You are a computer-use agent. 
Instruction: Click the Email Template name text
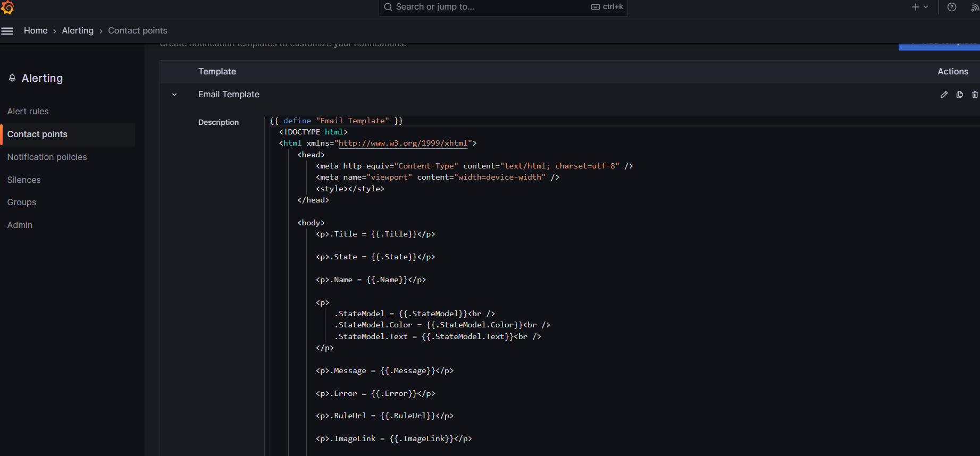click(x=229, y=94)
